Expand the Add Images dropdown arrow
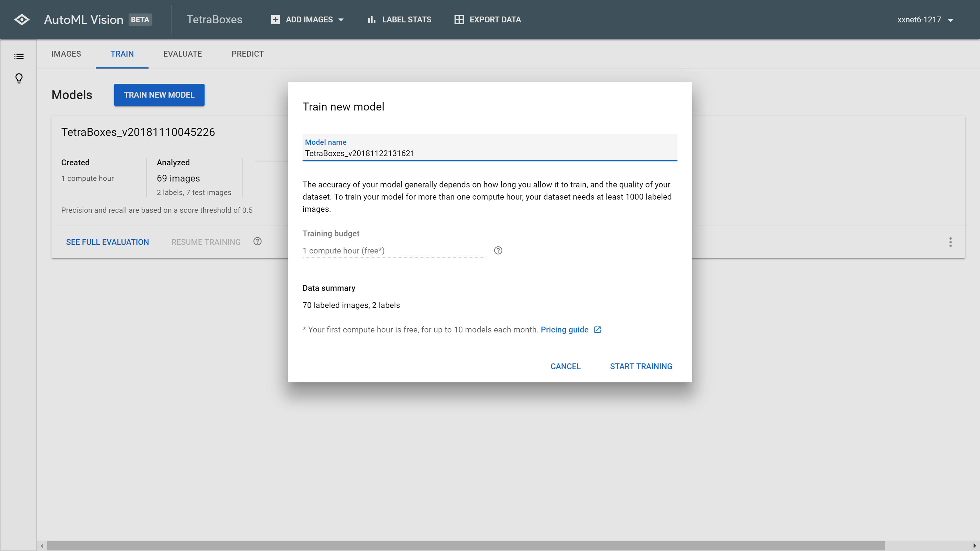Viewport: 980px width, 551px height. [x=341, y=20]
